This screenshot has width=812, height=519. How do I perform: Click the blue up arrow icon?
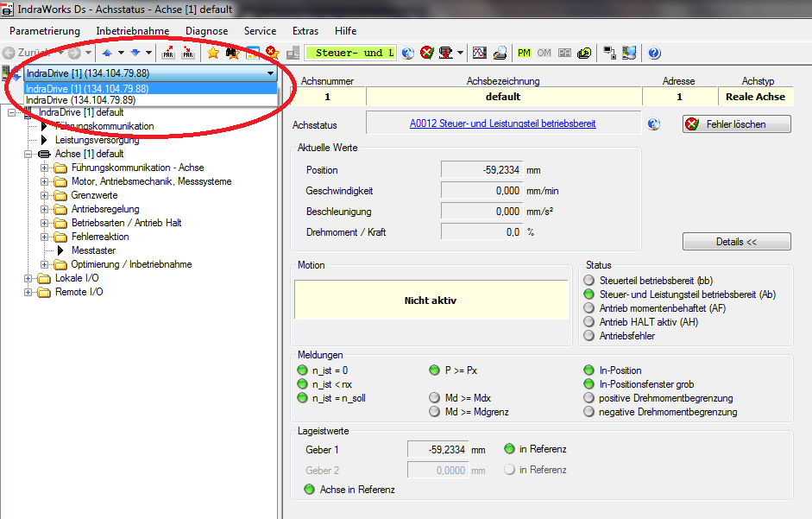pyautogui.click(x=107, y=53)
